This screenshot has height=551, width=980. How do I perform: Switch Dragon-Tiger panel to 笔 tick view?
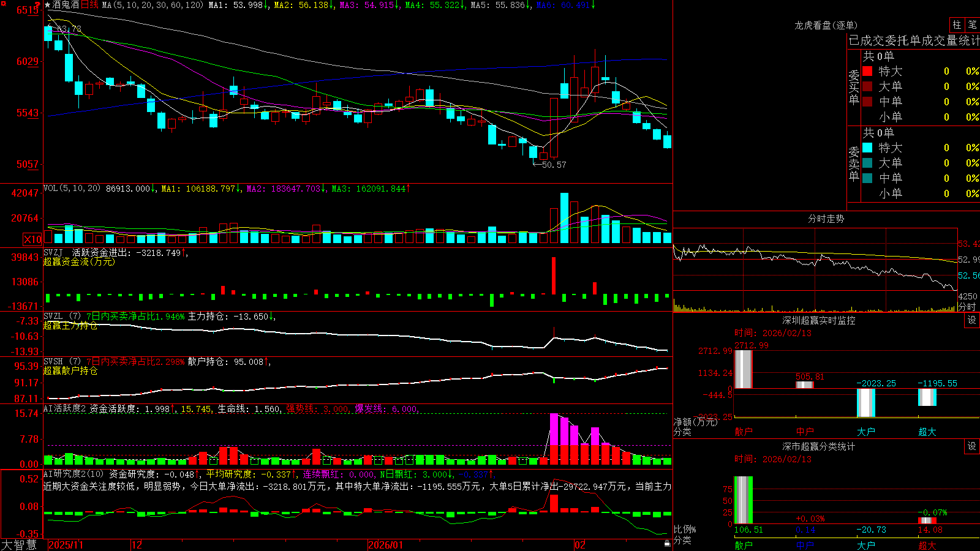pos(972,24)
